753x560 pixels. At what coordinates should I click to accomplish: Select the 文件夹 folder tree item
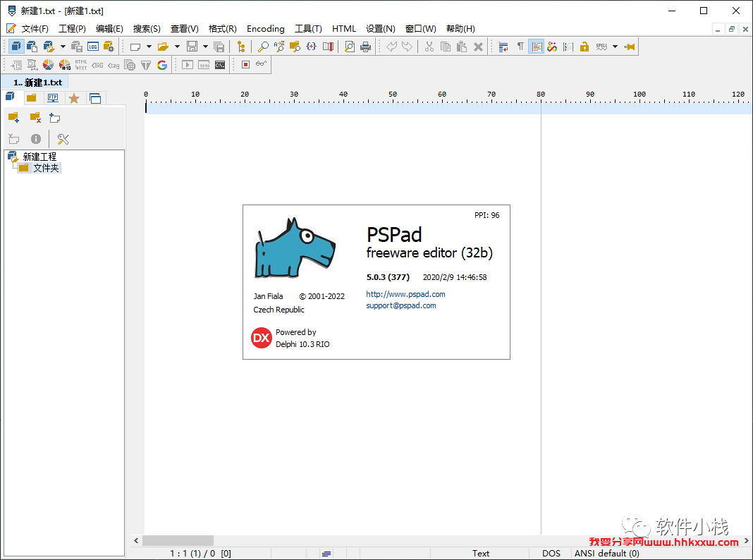point(46,168)
